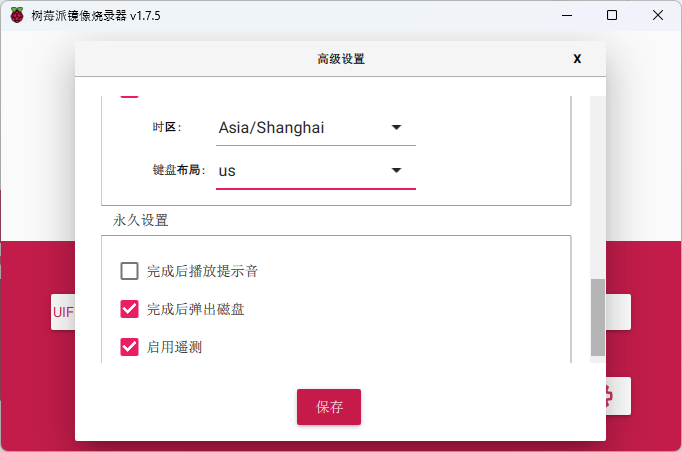Click the dialog's vertical scrollbar thumb

click(598, 317)
